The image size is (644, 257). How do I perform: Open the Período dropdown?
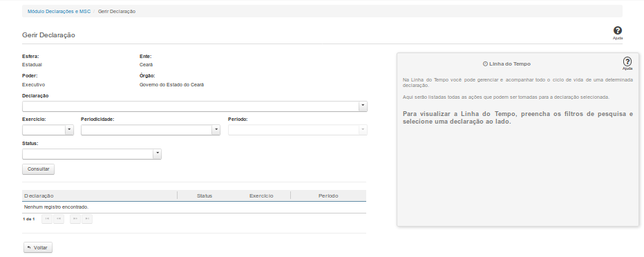[x=363, y=130]
